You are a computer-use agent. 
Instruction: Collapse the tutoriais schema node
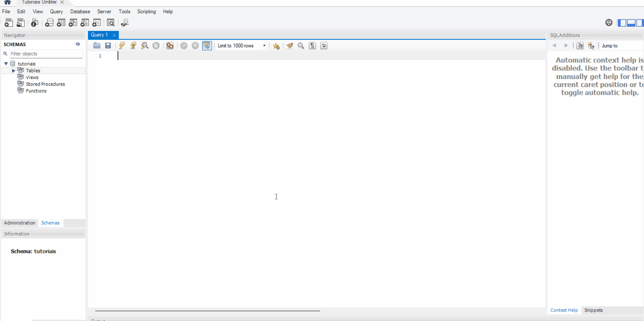click(6, 64)
